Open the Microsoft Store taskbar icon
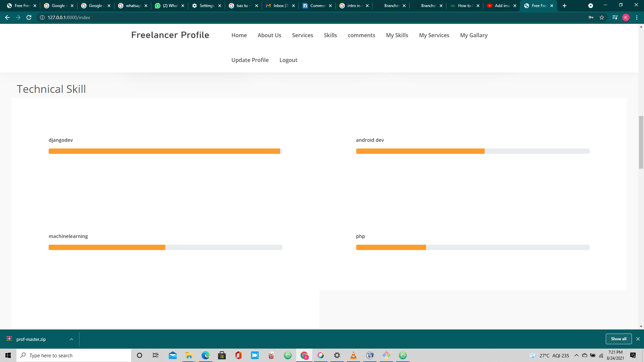 pos(222,355)
